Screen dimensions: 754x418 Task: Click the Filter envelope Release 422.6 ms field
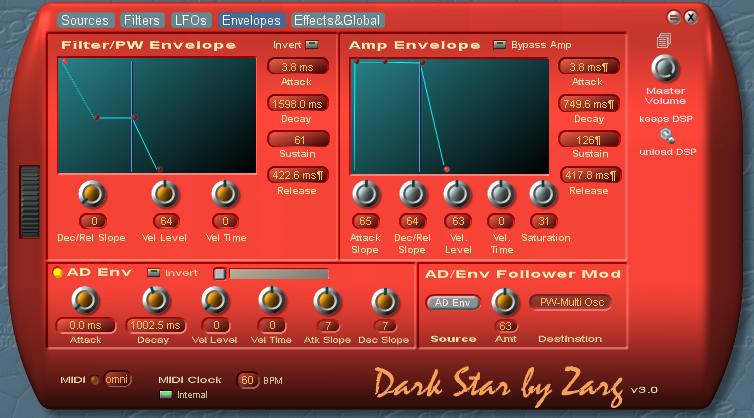coord(298,175)
